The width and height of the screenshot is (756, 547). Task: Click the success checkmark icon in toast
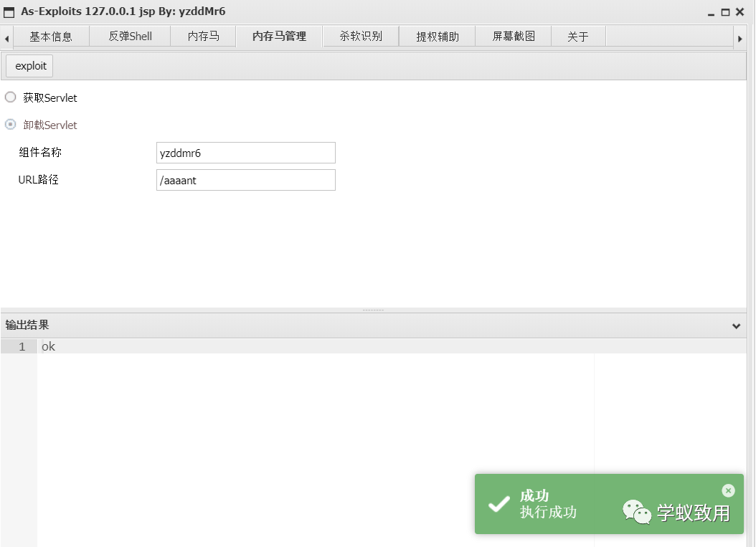point(499,504)
